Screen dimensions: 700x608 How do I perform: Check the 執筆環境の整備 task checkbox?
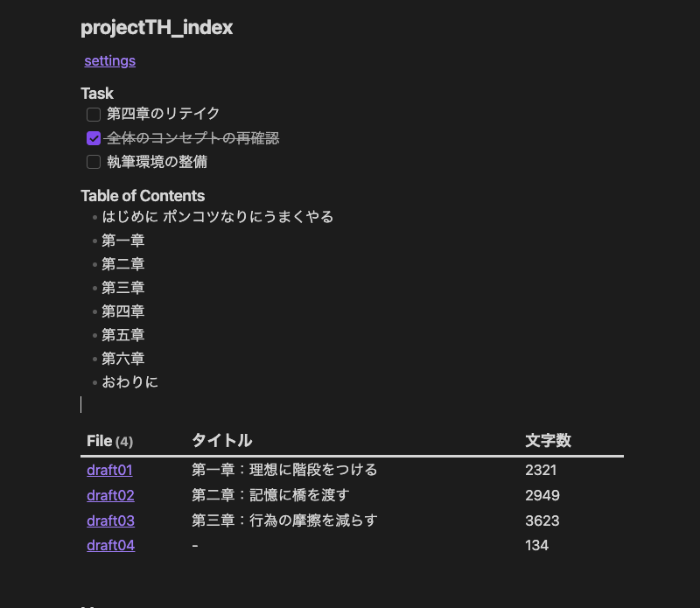[x=94, y=162]
